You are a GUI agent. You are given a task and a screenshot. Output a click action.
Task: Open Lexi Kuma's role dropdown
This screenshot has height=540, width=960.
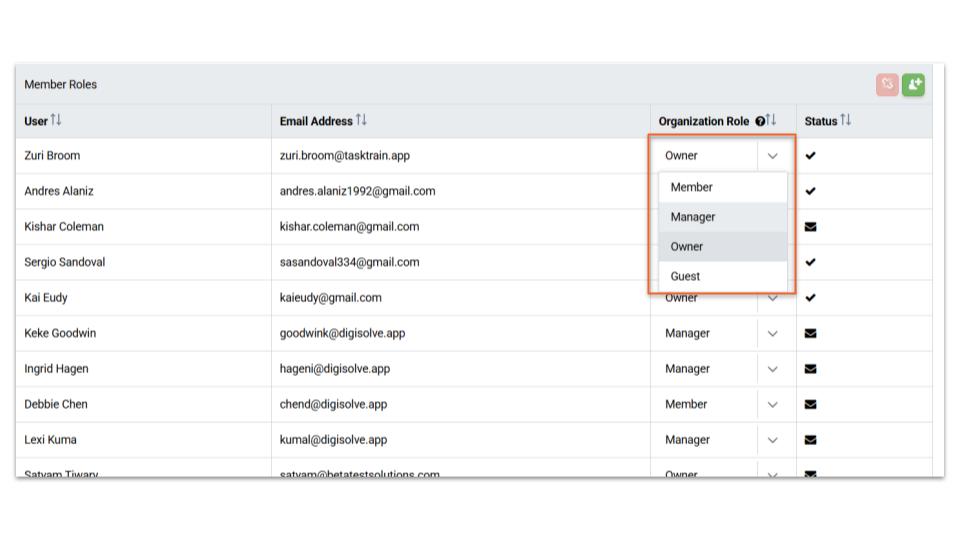coord(772,440)
